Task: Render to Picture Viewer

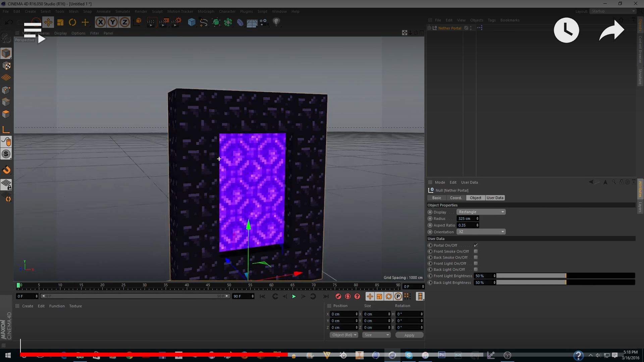Action: click(x=164, y=22)
